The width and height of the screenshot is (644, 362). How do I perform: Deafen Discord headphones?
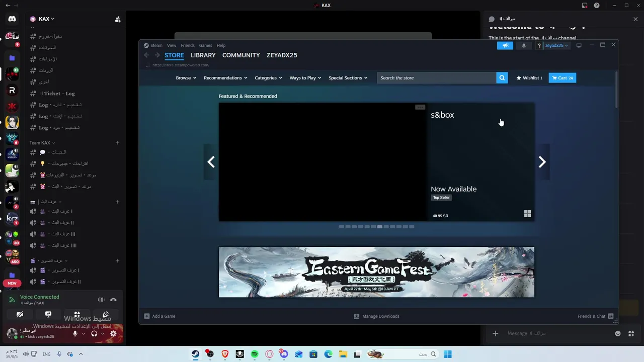tap(94, 333)
